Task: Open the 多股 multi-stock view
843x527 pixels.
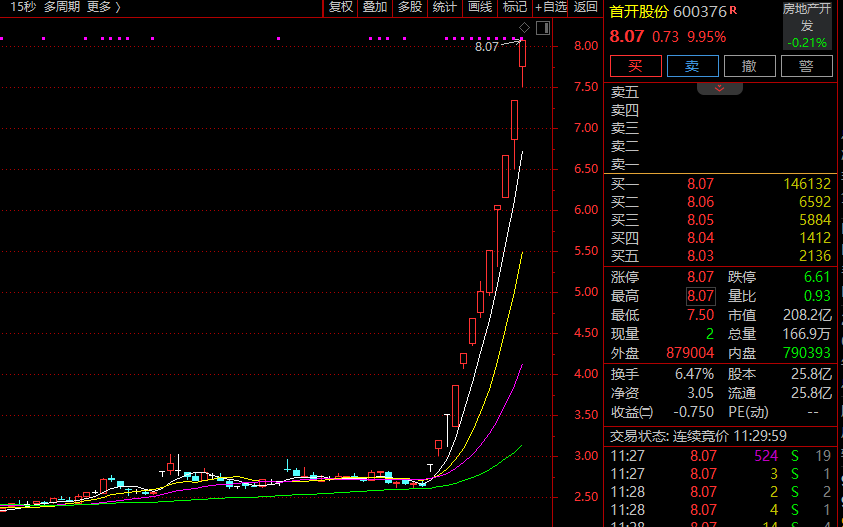Action: pyautogui.click(x=410, y=8)
